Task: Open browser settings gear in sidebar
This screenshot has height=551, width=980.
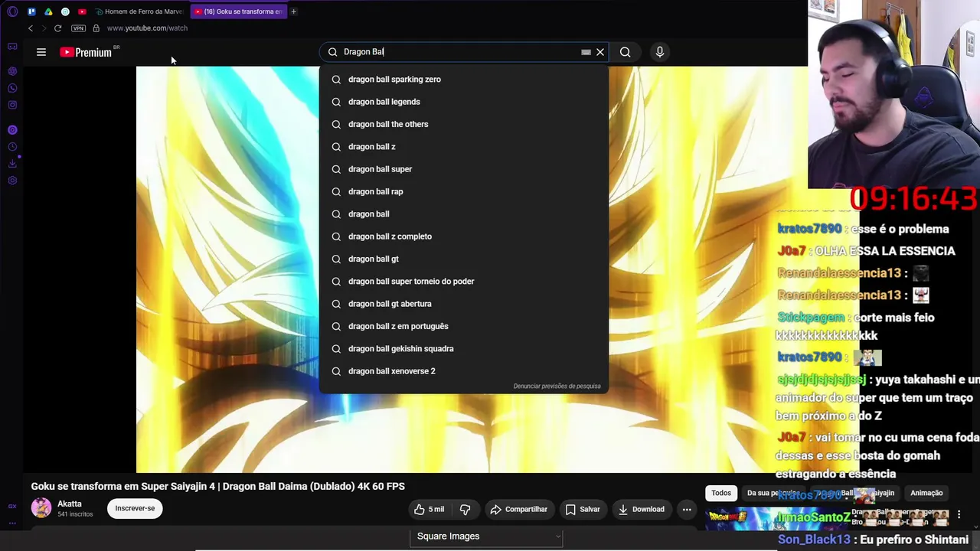Action: pos(12,181)
